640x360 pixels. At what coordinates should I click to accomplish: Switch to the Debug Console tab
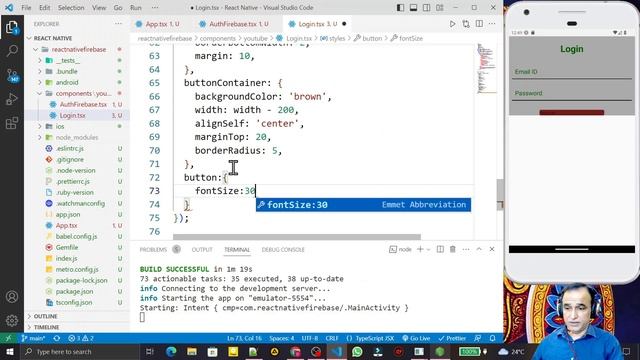coord(283,249)
